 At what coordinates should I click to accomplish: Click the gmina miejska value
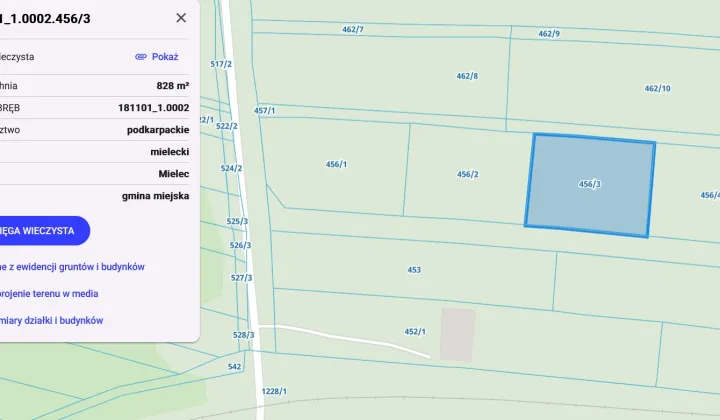(x=155, y=196)
